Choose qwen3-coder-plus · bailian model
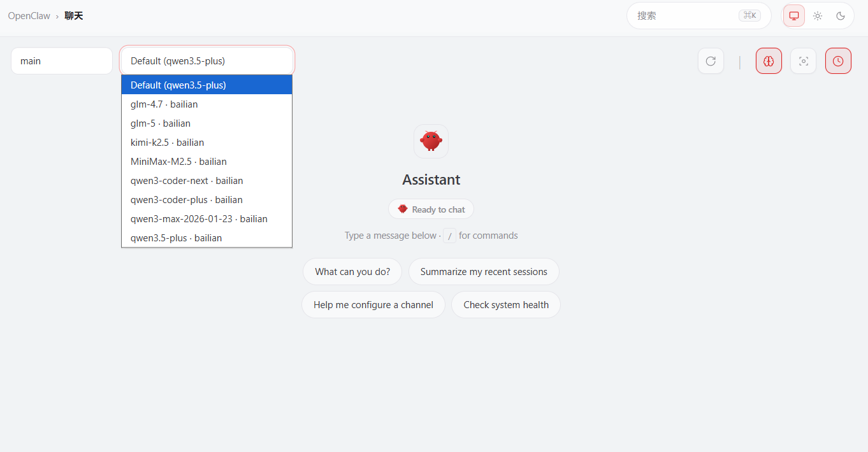 pos(207,199)
